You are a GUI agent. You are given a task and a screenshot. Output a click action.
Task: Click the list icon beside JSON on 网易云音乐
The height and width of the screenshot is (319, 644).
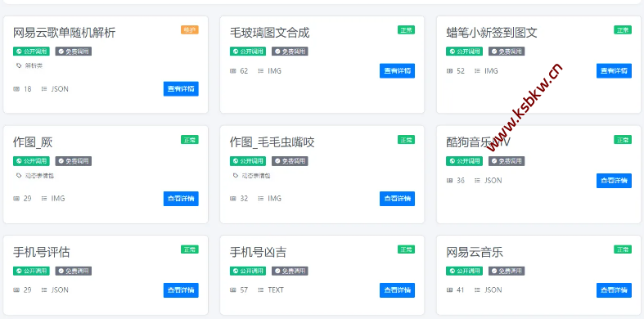(477, 290)
